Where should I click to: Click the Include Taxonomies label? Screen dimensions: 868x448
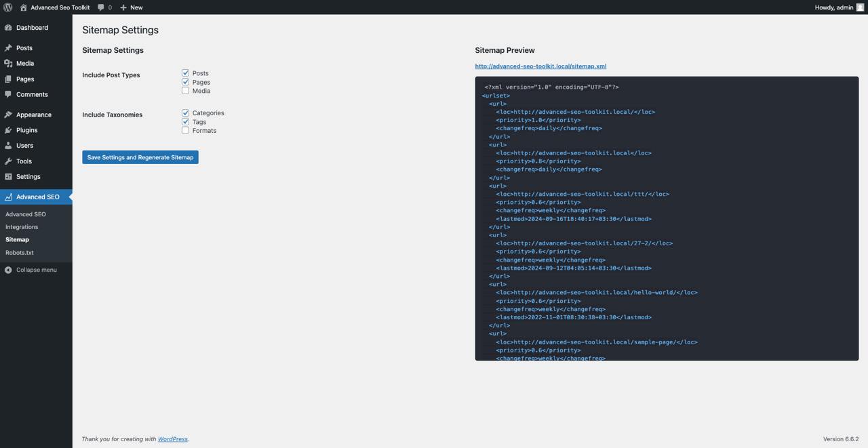(113, 115)
